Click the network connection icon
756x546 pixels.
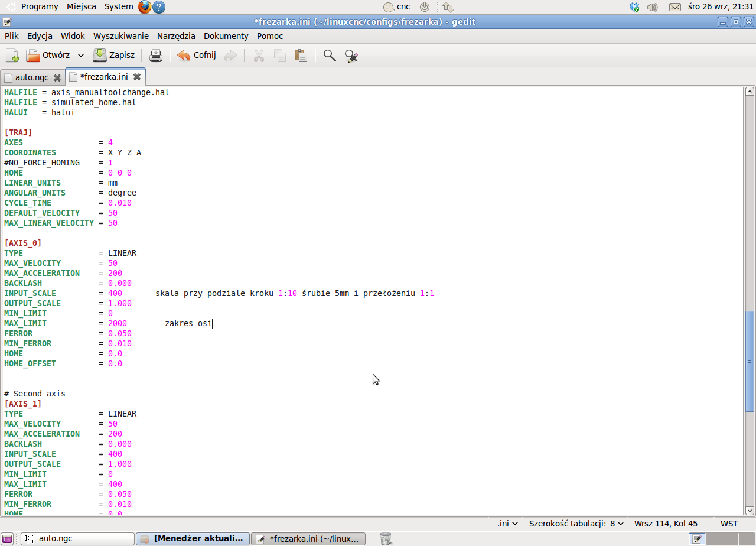click(448, 7)
